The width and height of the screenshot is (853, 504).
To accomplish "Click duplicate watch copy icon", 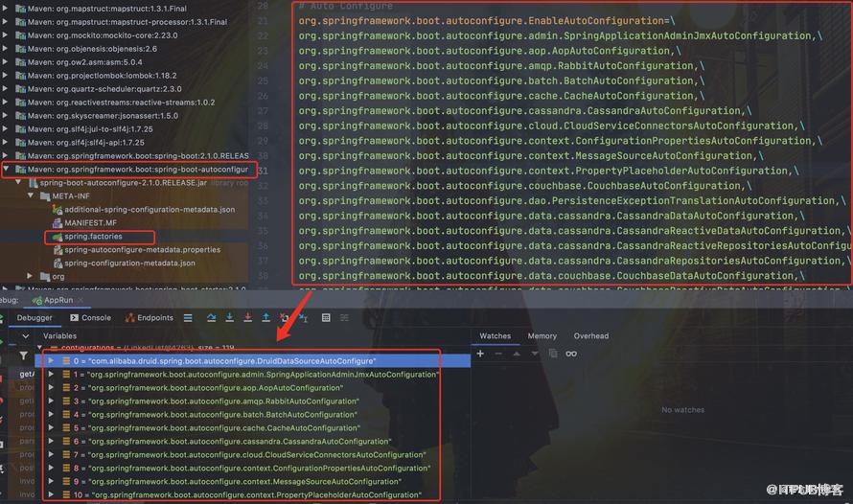I will (x=553, y=354).
